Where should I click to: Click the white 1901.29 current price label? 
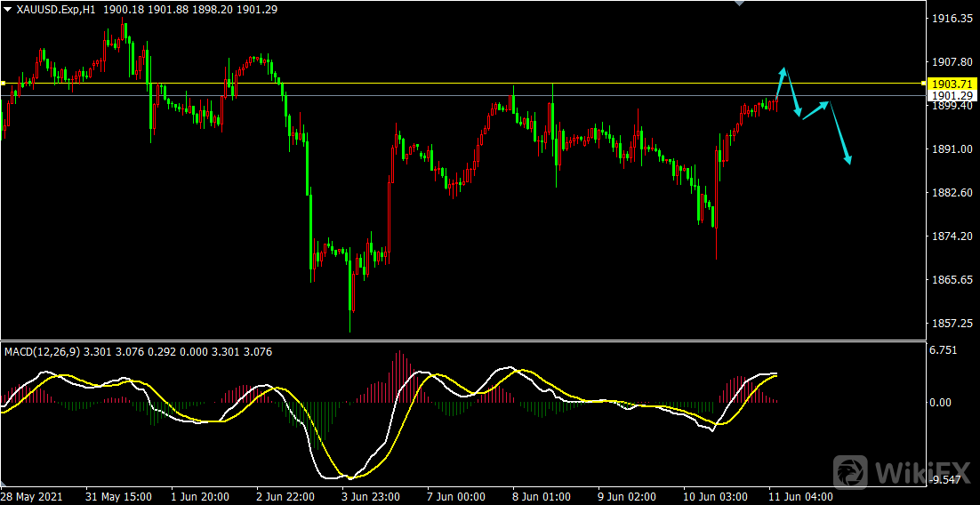pos(952,95)
